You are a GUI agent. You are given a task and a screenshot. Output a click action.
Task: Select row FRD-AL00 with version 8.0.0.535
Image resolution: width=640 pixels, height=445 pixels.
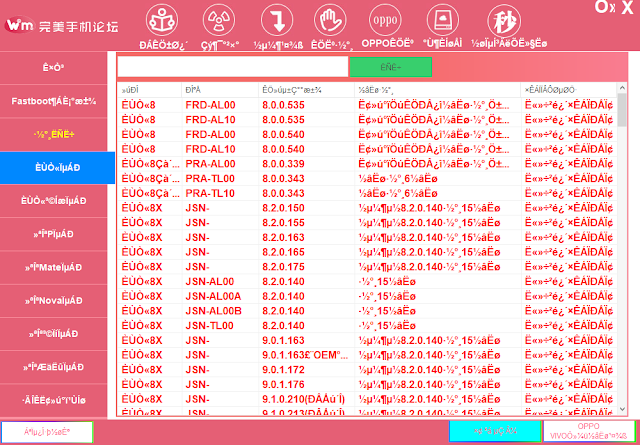pos(367,105)
